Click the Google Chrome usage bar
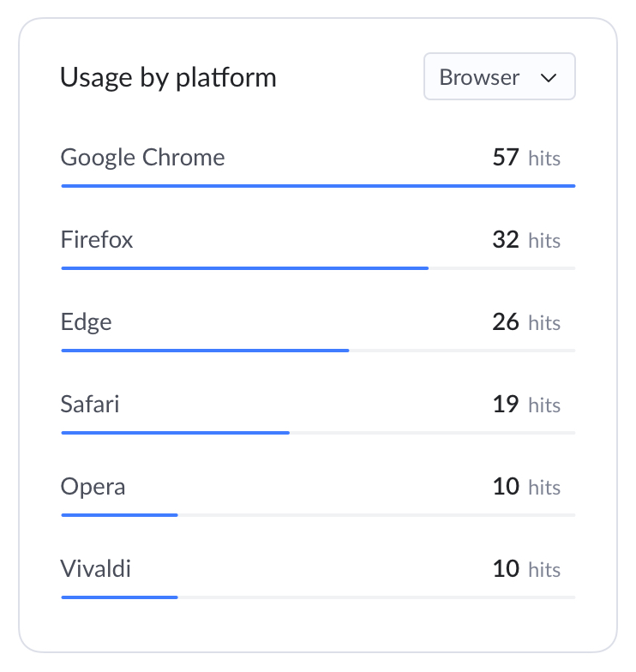This screenshot has height=672, width=636. click(318, 186)
